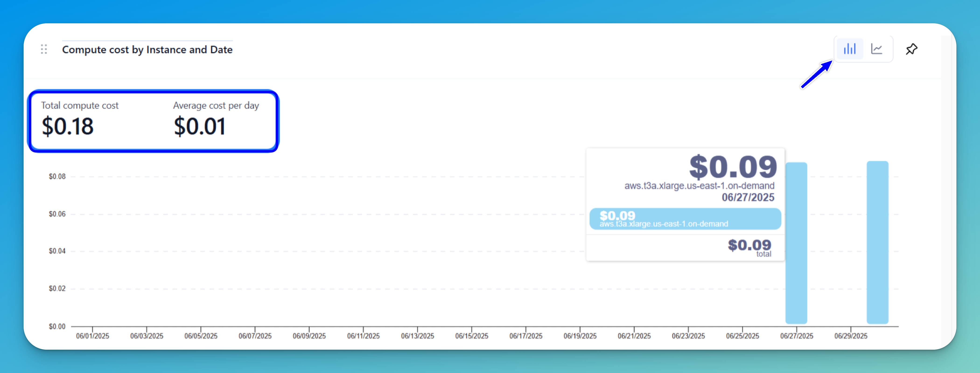Click the 06/29/2025 x-axis label
The width and height of the screenshot is (980, 373).
point(851,336)
